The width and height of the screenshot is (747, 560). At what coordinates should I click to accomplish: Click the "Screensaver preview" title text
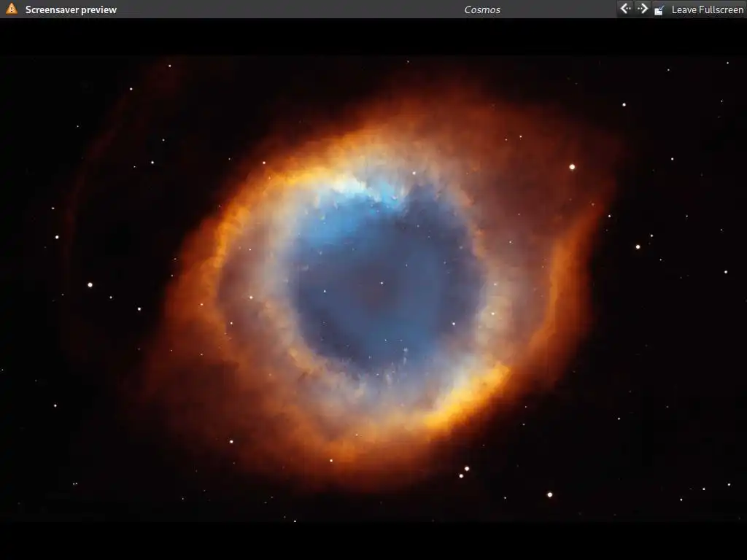71,9
